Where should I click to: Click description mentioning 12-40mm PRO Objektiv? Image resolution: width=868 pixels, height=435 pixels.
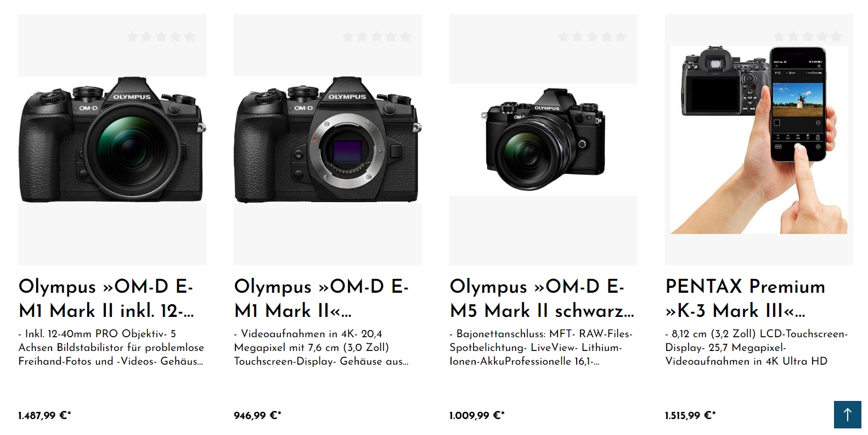tap(111, 348)
